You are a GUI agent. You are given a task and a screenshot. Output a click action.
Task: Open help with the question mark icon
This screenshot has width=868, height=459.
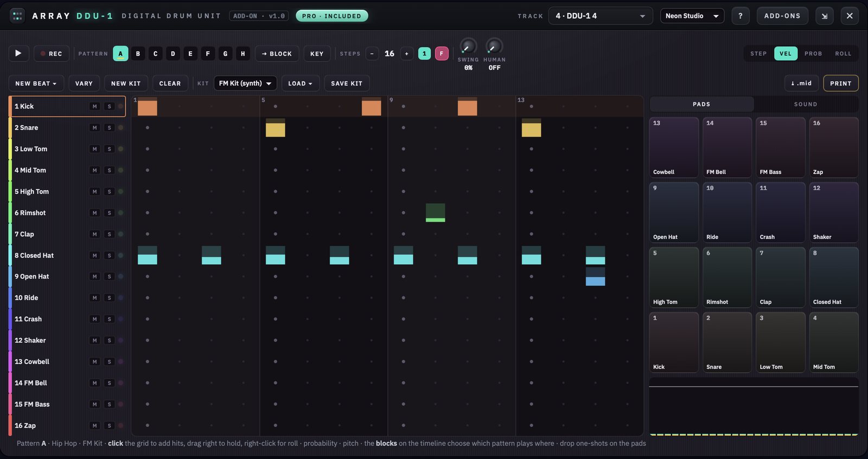(741, 16)
